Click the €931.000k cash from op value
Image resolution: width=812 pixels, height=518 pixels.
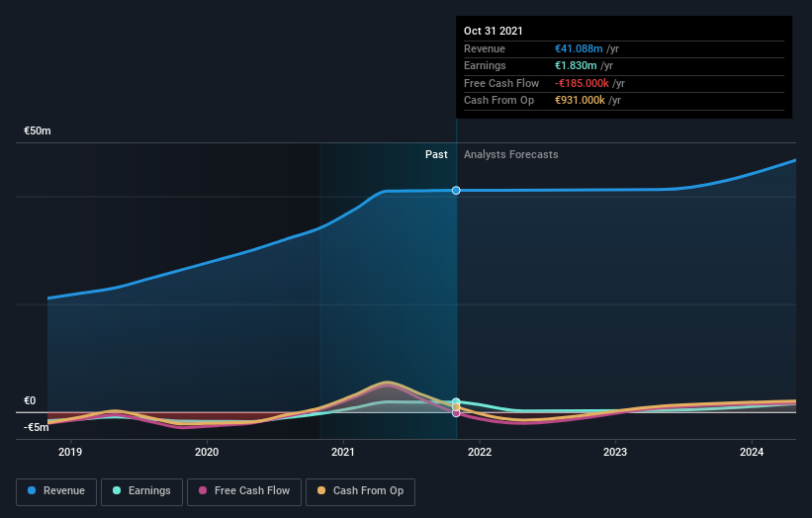pyautogui.click(x=580, y=101)
